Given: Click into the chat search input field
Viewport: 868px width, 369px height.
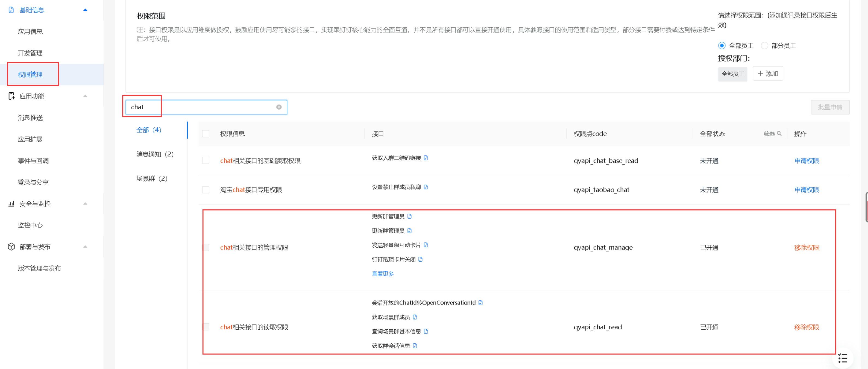Looking at the screenshot, I should click(202, 107).
